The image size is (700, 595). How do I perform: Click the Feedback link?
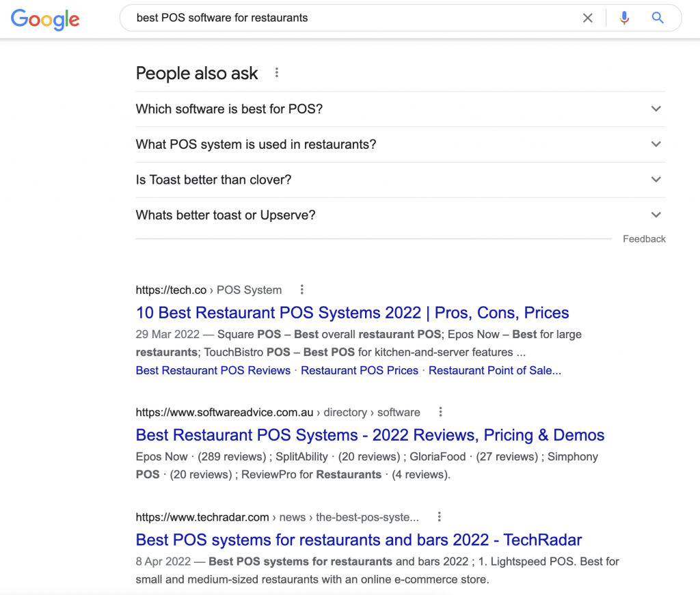tap(644, 239)
